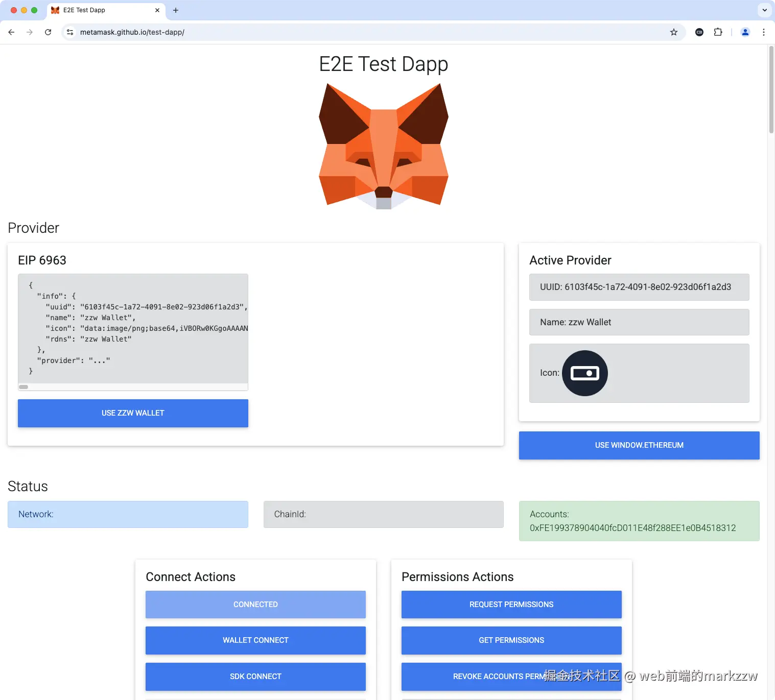775x700 pixels.
Task: Click the Provider section heading
Action: (33, 228)
